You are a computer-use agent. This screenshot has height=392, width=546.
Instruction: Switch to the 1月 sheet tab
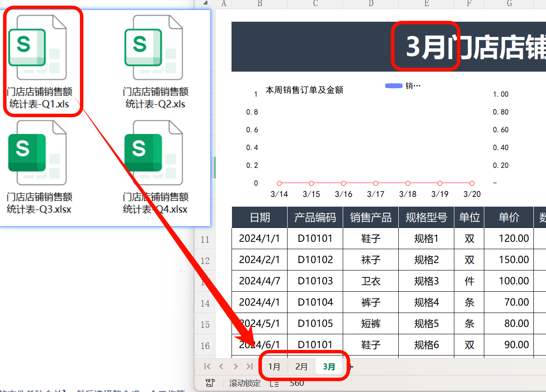click(275, 366)
